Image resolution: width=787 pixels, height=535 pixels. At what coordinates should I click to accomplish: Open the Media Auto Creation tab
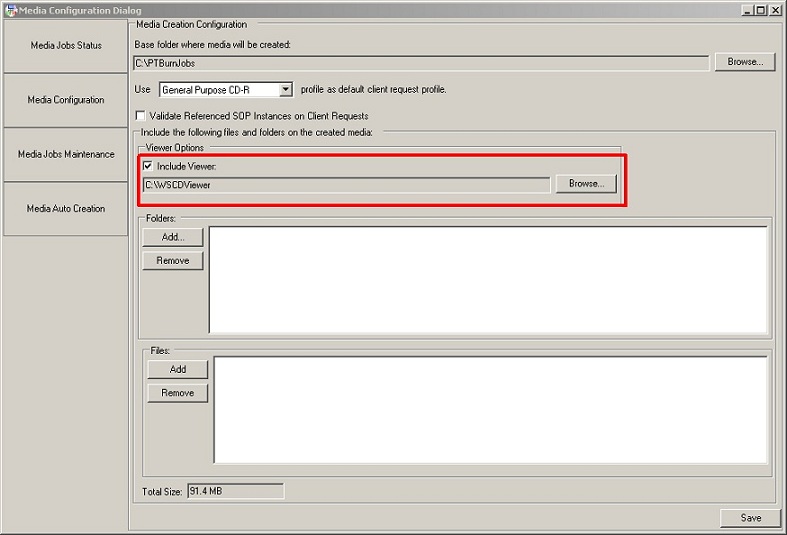click(66, 209)
